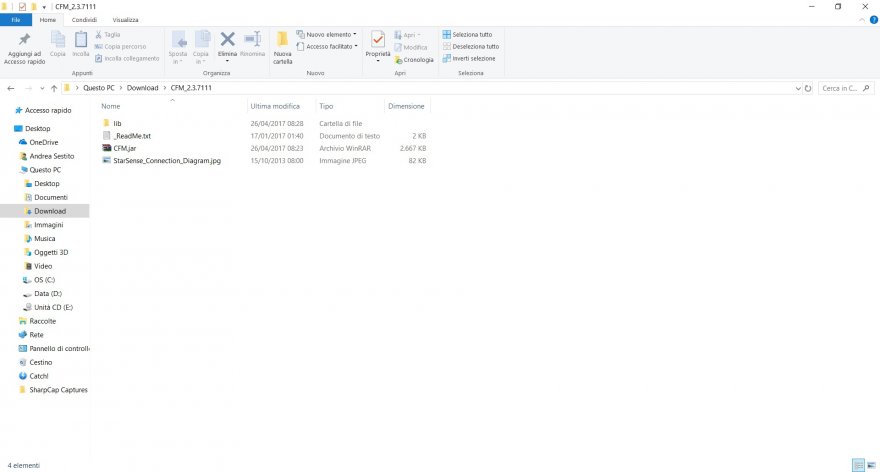This screenshot has height=472, width=880.
Task: Expand the Accesso facilitato dropdown
Action: [329, 46]
